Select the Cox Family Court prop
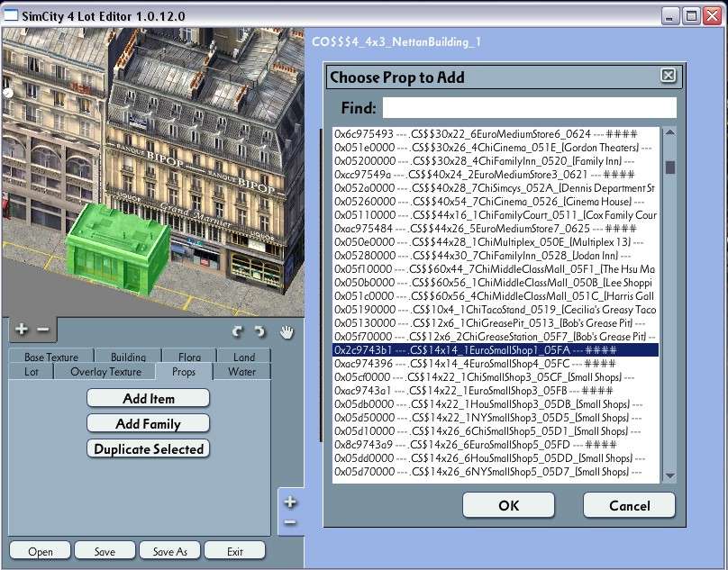The height and width of the screenshot is (570, 728). pos(496,215)
